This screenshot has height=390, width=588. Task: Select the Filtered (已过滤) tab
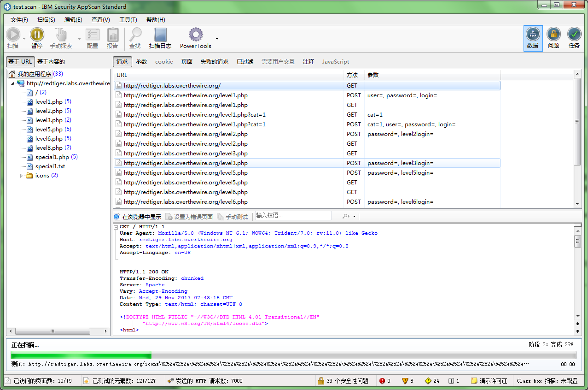click(245, 62)
